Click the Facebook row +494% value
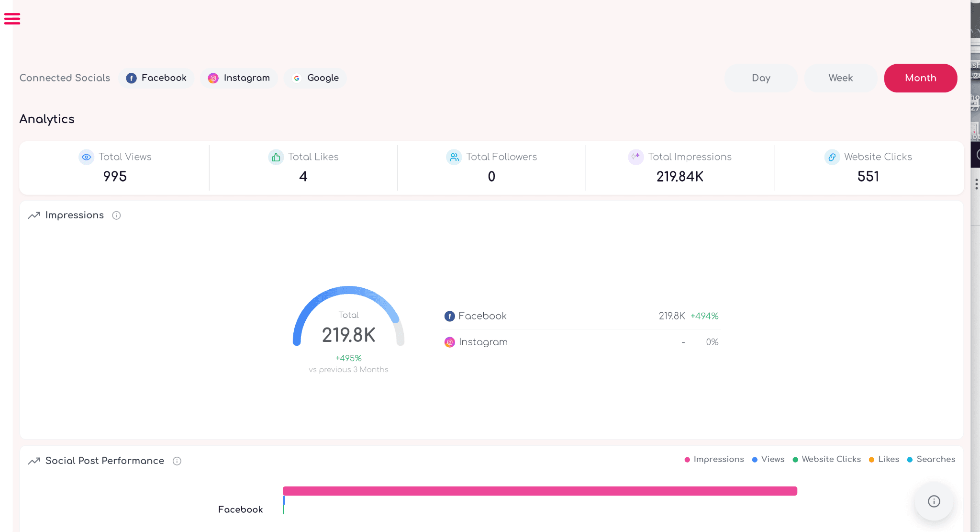980x532 pixels. coord(704,316)
